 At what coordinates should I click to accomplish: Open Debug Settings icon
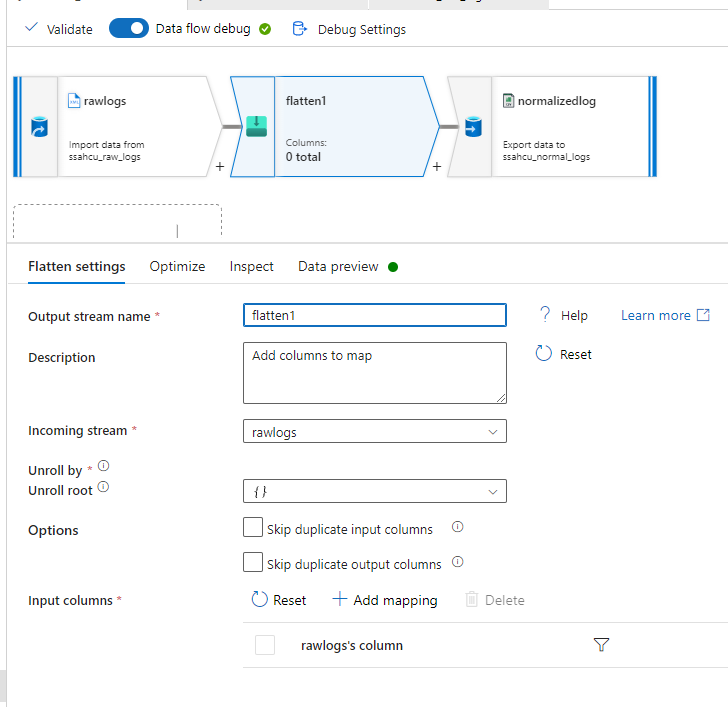click(x=299, y=29)
